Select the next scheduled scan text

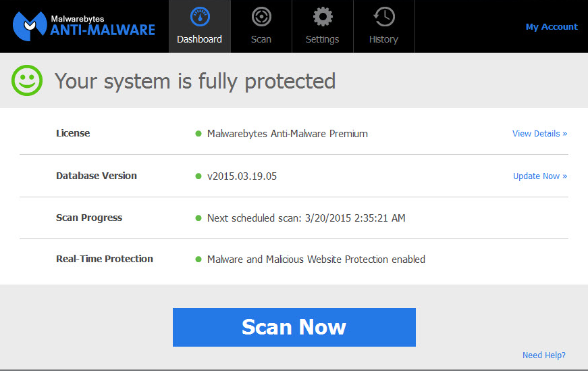pyautogui.click(x=306, y=218)
